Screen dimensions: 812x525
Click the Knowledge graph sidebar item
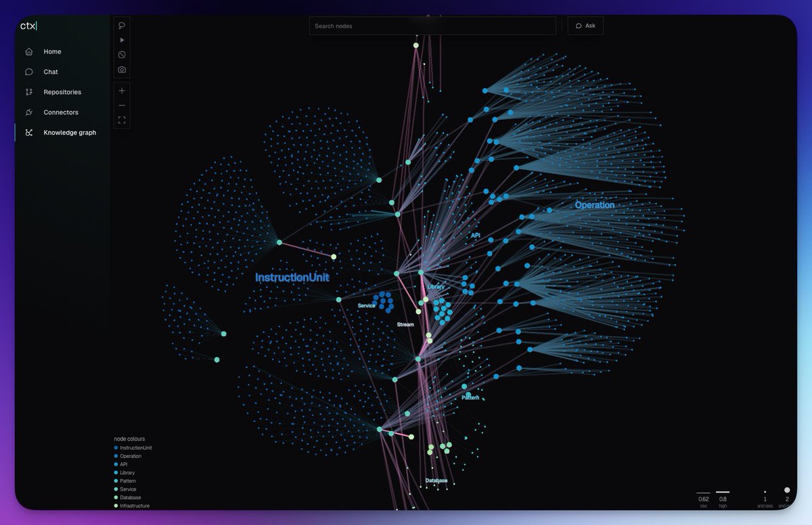tap(62, 133)
